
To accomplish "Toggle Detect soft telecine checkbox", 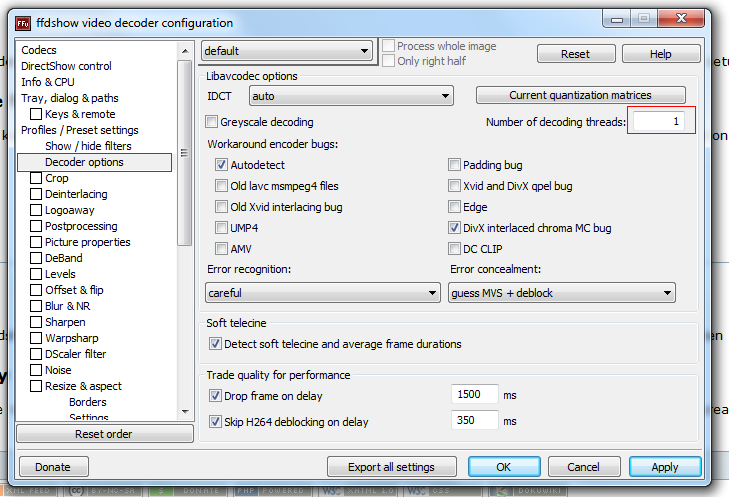I will click(215, 344).
